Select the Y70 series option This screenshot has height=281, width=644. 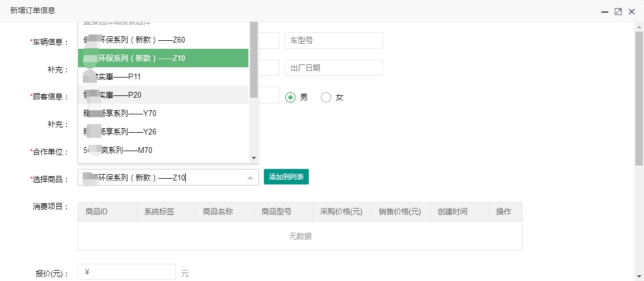point(163,113)
